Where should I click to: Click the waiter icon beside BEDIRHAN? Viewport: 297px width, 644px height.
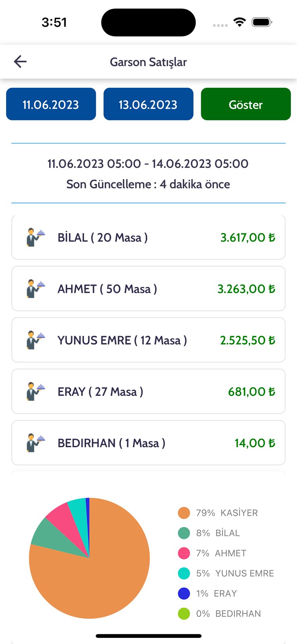35,443
